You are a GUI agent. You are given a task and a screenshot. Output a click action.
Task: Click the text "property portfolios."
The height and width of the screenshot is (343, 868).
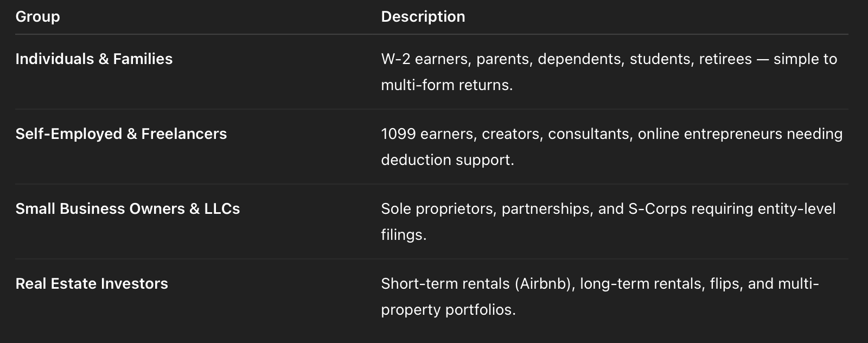click(448, 310)
